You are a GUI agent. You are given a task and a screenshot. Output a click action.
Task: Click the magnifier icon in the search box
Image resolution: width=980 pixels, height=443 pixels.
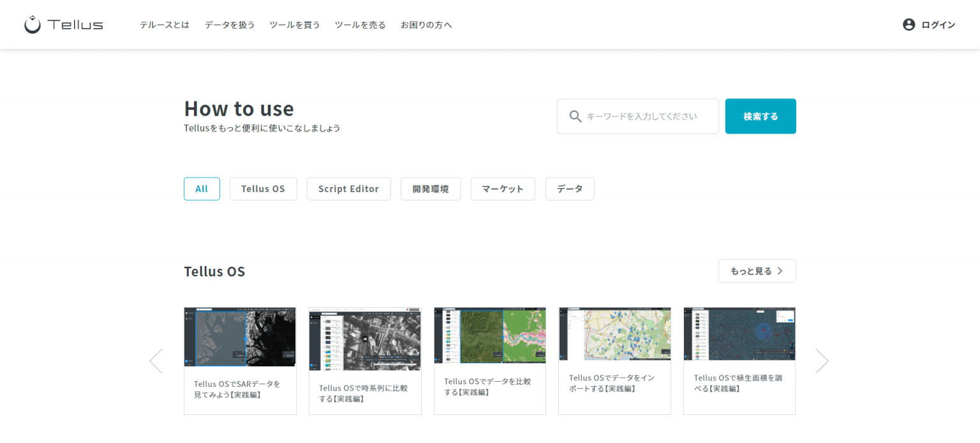pos(575,116)
